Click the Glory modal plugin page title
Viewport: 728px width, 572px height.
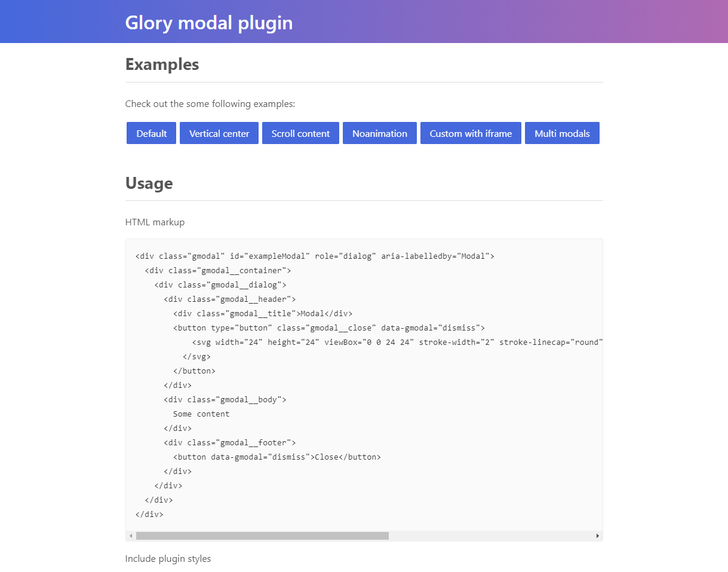pos(209,23)
